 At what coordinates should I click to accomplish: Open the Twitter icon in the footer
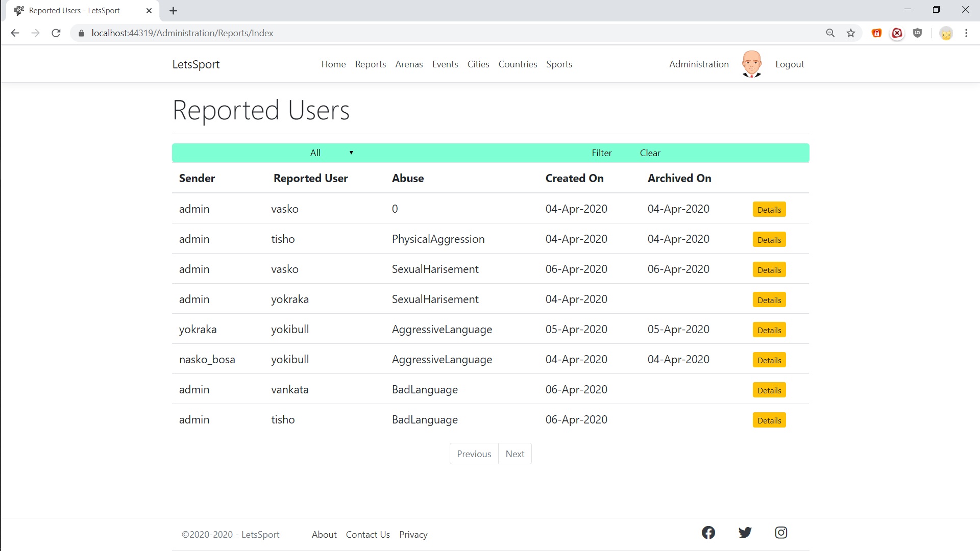coord(745,533)
